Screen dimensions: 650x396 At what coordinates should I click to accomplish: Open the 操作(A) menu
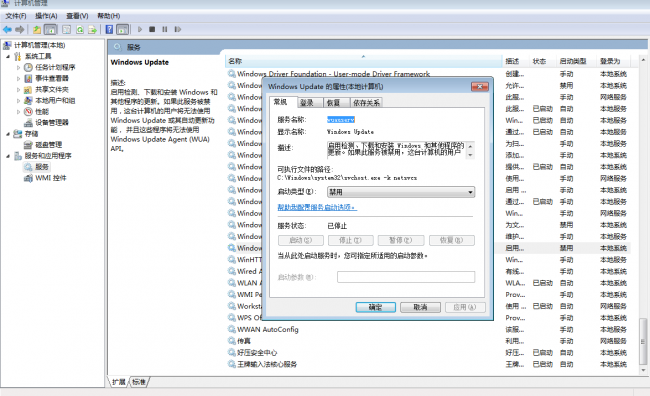pyautogui.click(x=46, y=16)
